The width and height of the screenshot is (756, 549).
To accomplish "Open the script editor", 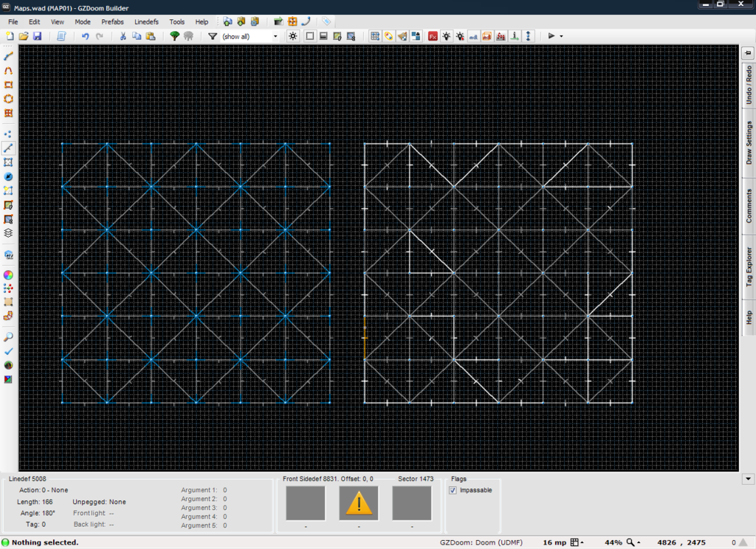I will click(61, 36).
